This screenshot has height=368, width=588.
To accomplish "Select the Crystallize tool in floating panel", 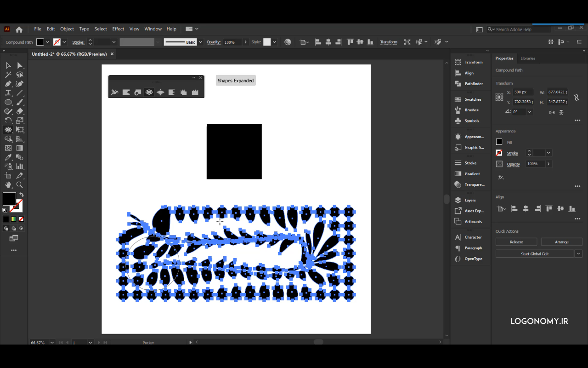I will point(183,92).
